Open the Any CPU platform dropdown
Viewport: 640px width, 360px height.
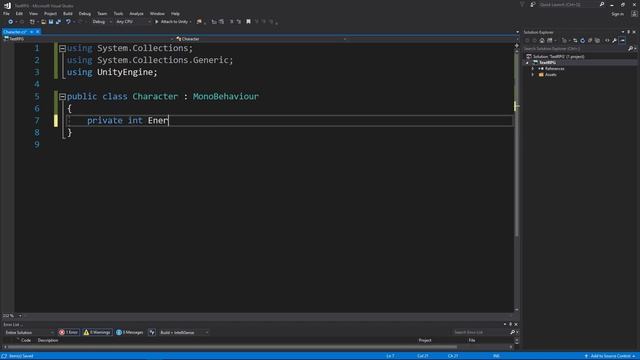point(133,22)
